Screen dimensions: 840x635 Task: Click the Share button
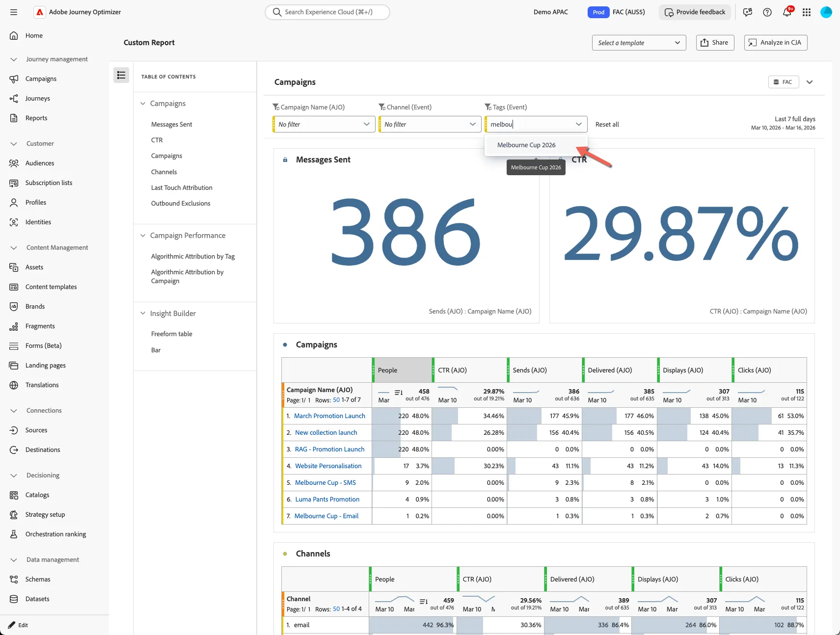coord(715,43)
